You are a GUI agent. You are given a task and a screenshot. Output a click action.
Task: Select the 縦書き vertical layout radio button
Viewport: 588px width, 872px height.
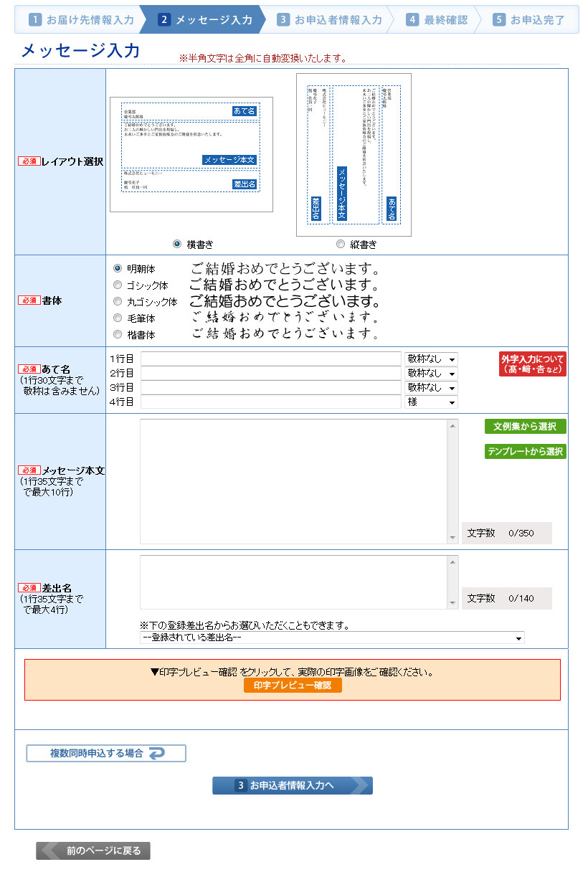[x=341, y=244]
